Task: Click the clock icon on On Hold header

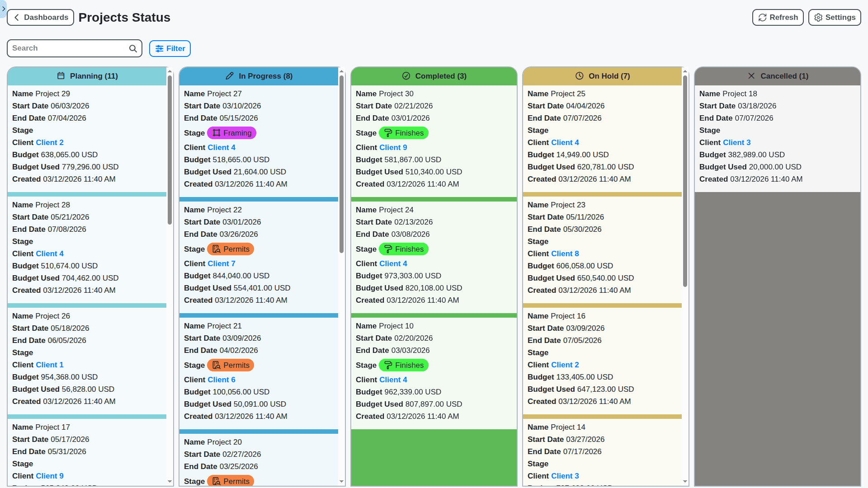Action: click(580, 76)
